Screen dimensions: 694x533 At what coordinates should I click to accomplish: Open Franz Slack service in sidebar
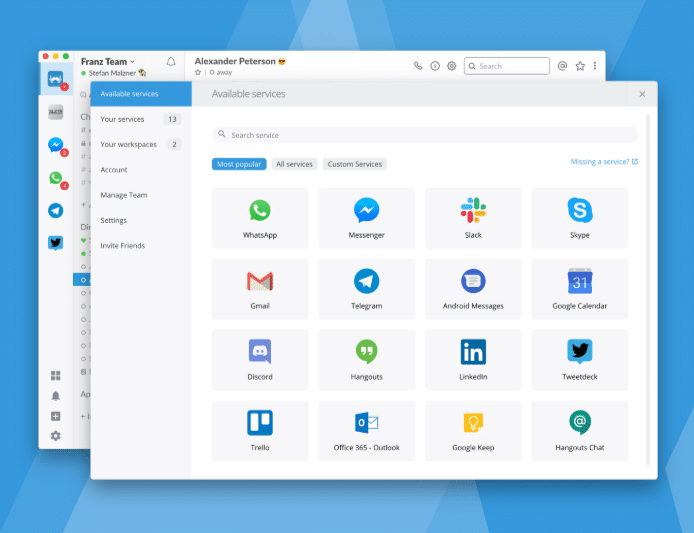coord(56,79)
